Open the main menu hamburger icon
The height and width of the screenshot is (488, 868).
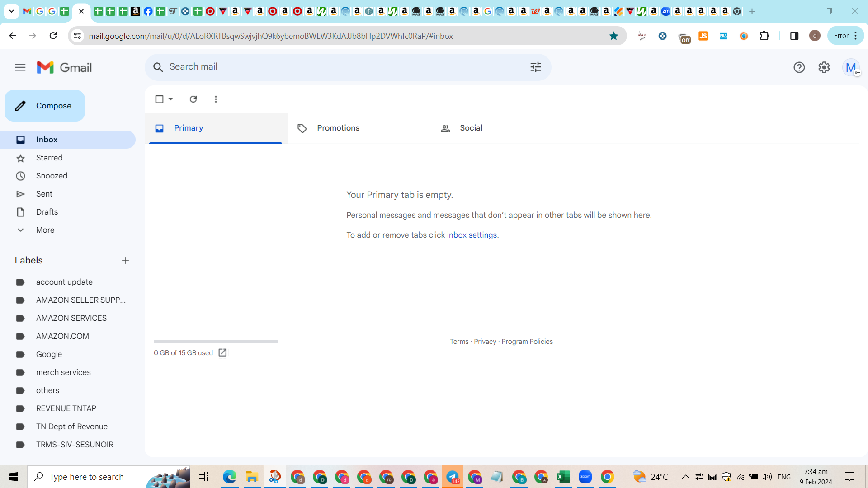pyautogui.click(x=20, y=68)
